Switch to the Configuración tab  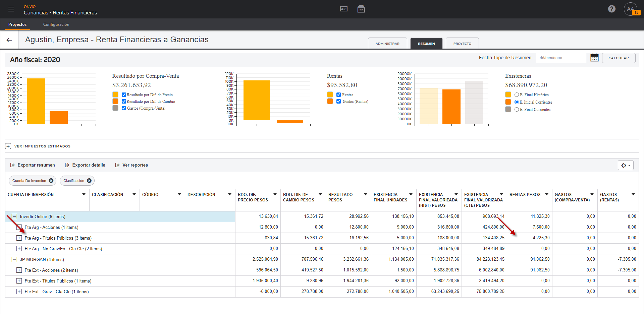56,24
